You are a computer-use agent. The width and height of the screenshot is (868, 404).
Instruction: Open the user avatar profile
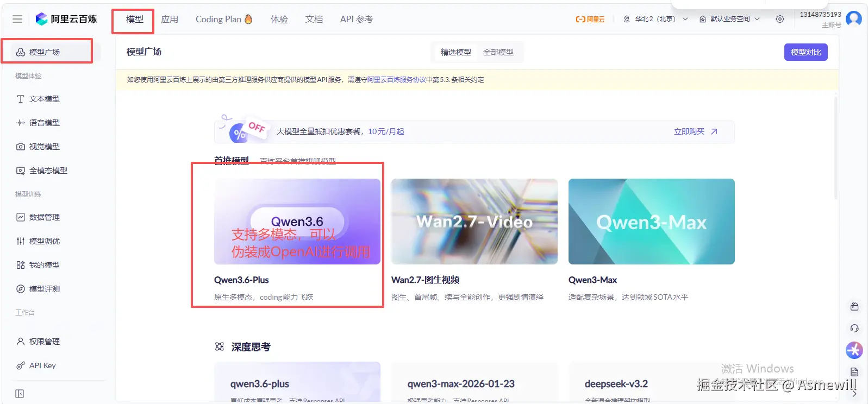tap(854, 19)
